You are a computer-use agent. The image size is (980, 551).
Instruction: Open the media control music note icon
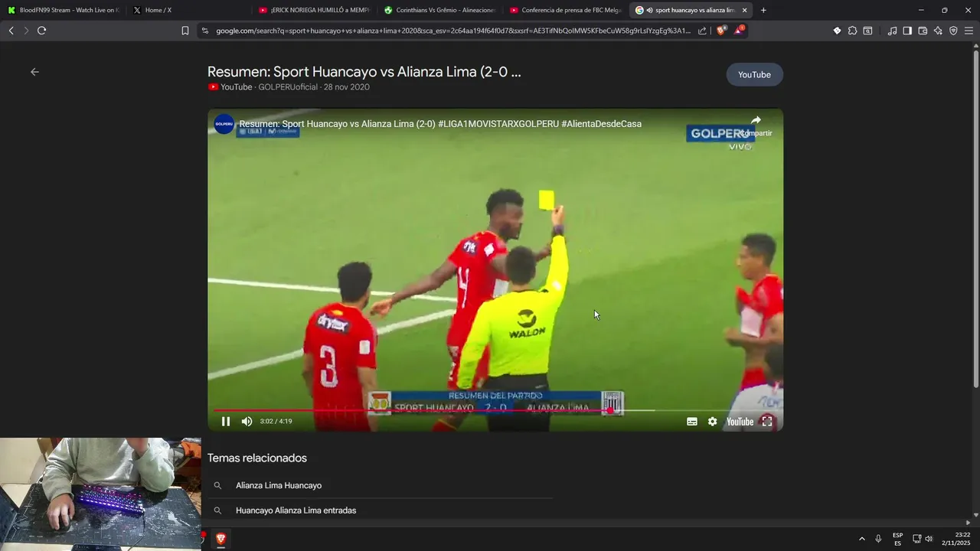tap(892, 31)
